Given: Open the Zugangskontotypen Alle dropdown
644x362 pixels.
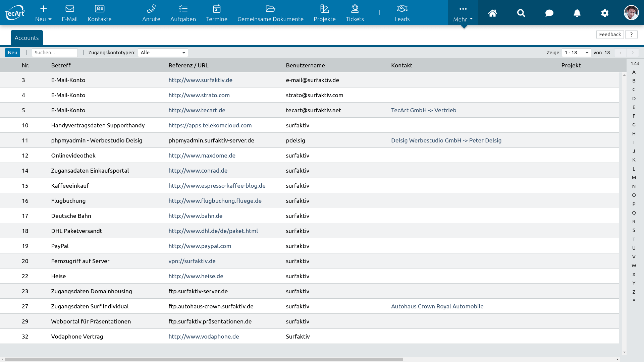Looking at the screenshot, I should coord(163,53).
